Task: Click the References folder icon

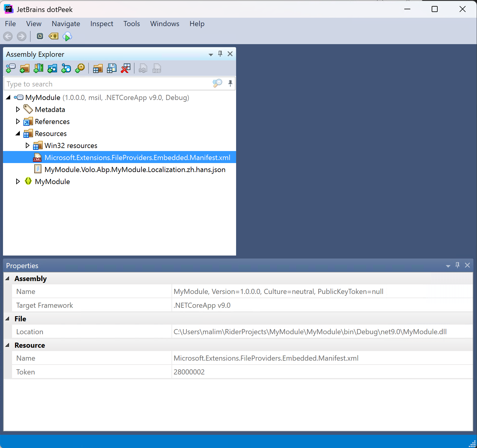Action: pos(28,121)
